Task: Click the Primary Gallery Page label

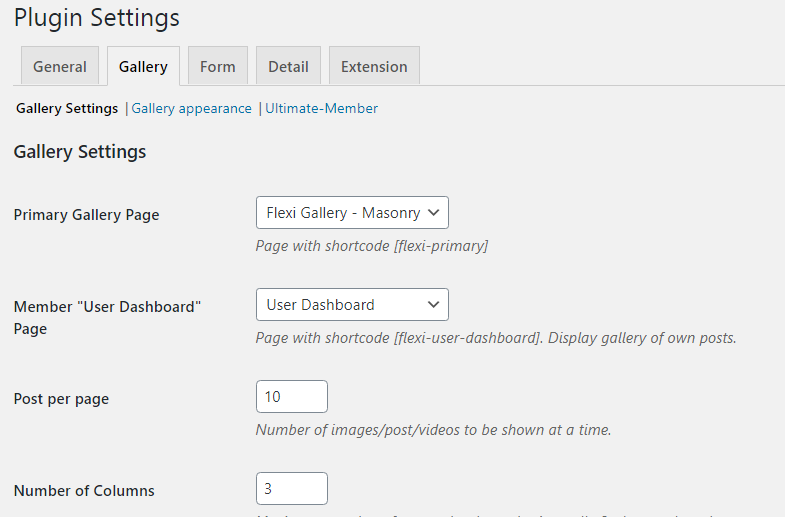Action: 87,215
